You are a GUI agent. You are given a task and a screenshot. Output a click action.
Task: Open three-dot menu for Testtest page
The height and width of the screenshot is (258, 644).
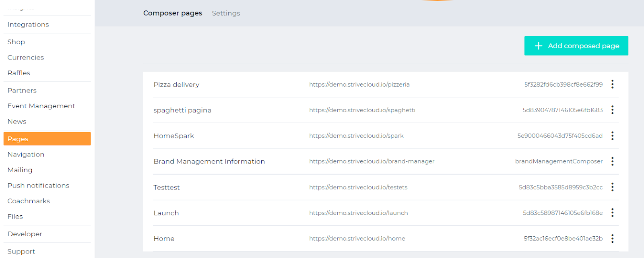coord(612,187)
